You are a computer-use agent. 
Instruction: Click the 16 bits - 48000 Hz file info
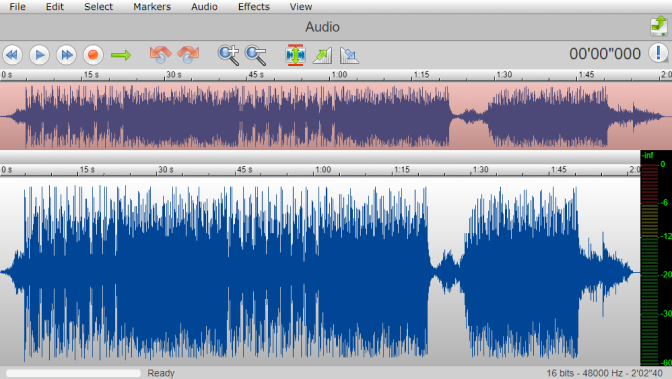(x=604, y=373)
